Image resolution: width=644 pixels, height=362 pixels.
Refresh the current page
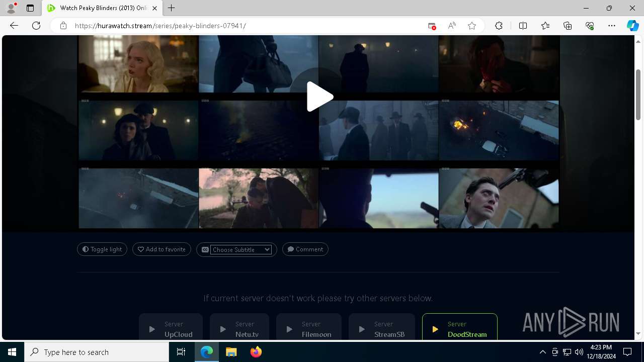pos(36,26)
